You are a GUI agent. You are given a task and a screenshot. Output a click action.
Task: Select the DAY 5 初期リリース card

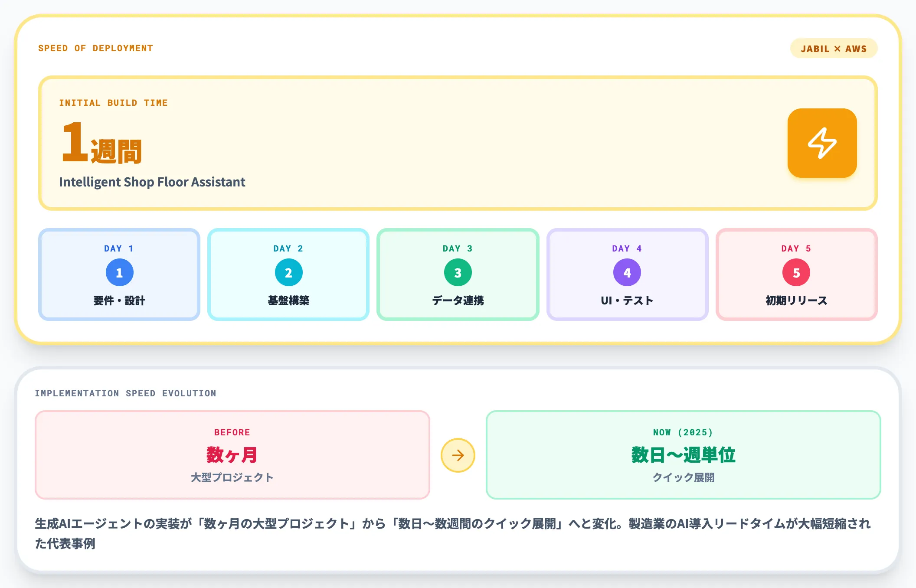(796, 274)
